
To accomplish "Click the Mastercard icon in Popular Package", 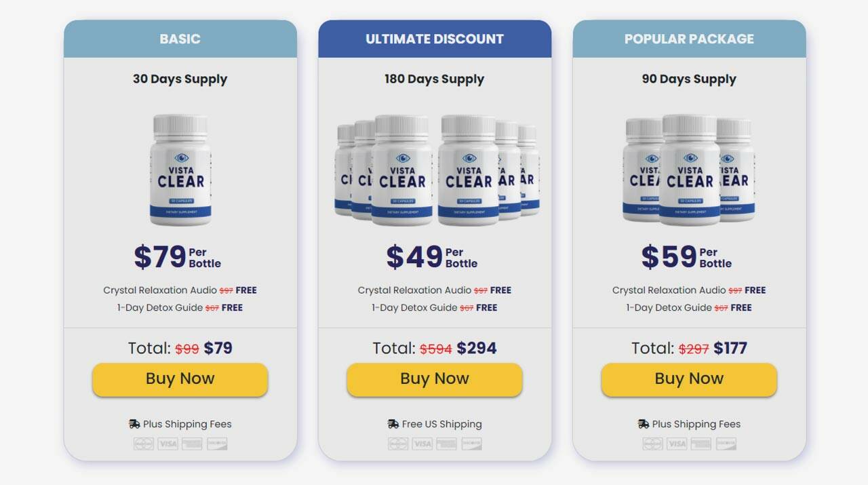I will (652, 444).
